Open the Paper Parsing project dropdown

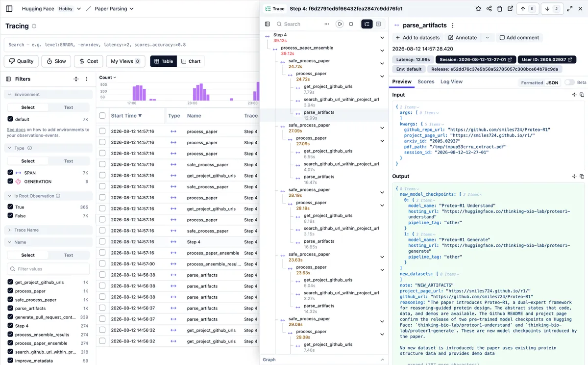click(115, 9)
